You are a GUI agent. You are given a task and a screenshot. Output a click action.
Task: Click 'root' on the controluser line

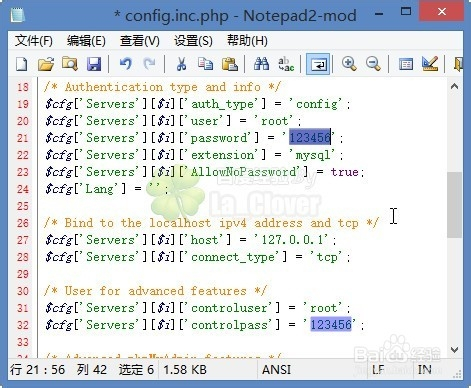[x=323, y=308]
